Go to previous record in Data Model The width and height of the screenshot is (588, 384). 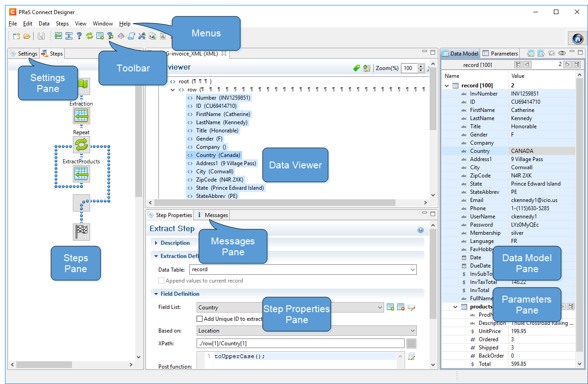coord(527,65)
